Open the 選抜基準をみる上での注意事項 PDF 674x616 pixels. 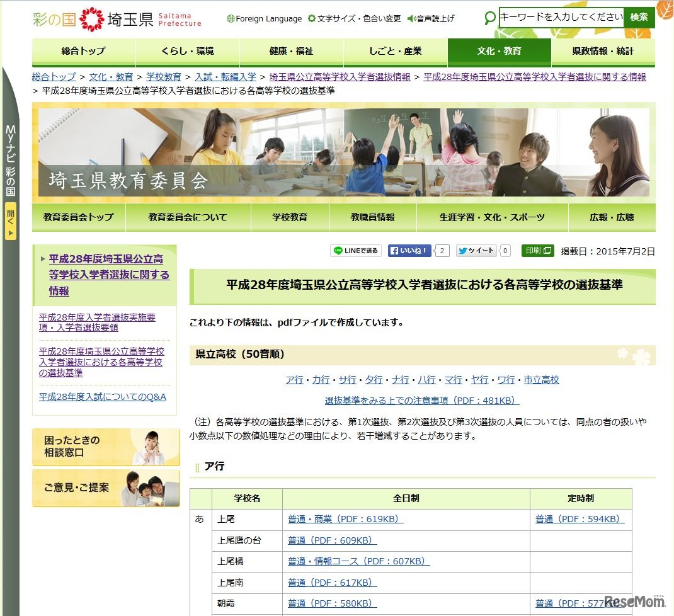(x=421, y=402)
